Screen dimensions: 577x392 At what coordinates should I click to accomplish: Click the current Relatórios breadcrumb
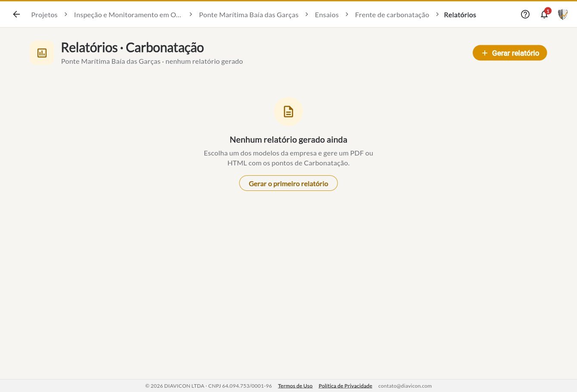(x=460, y=15)
